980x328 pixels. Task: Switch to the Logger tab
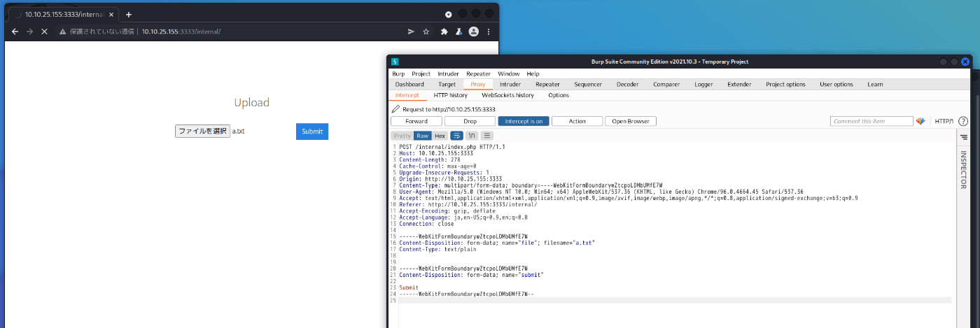(704, 84)
